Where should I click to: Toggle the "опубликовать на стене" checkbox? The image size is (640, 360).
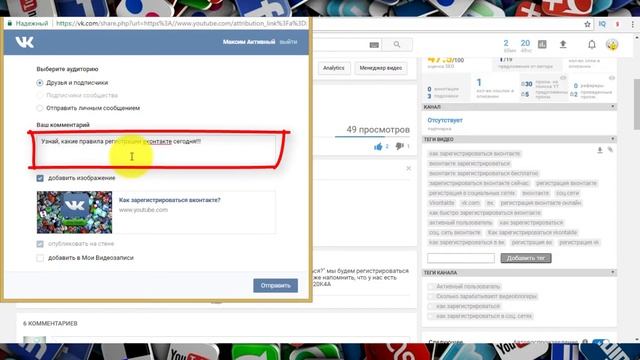(x=40, y=244)
